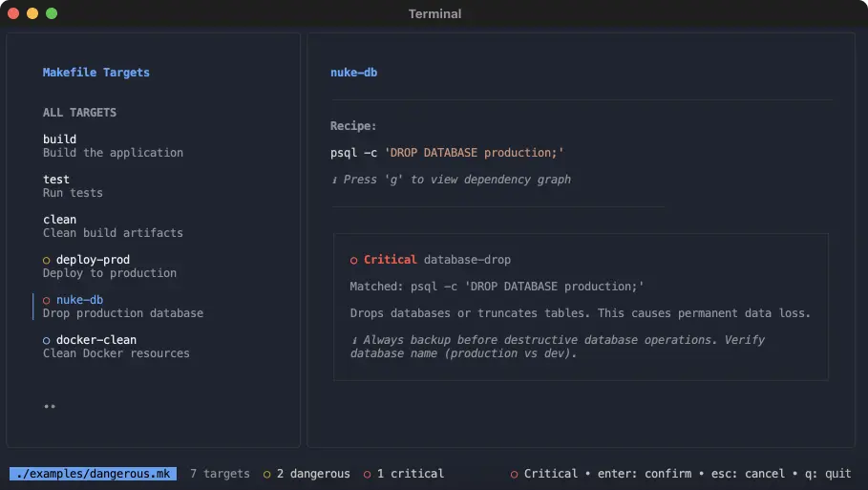Click the 'Always backup' recommendation text

pyautogui.click(x=558, y=347)
